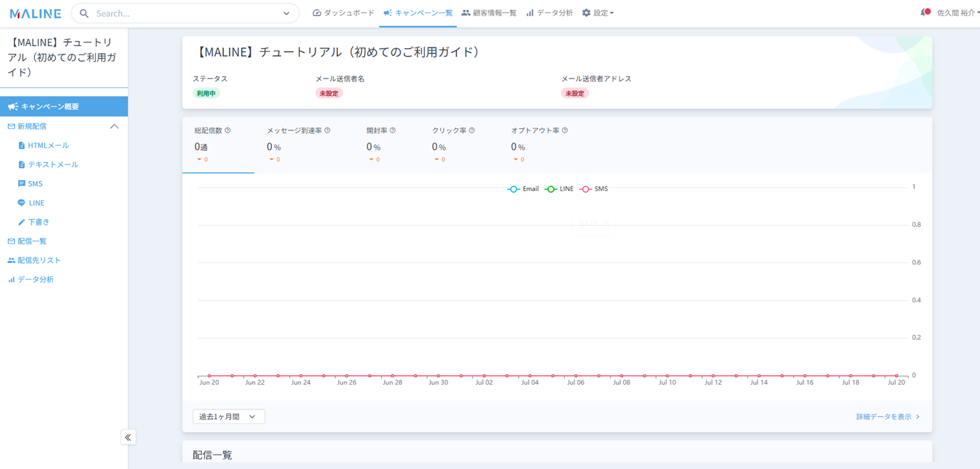
Task: Click the 利用中 status badge
Action: tap(206, 93)
